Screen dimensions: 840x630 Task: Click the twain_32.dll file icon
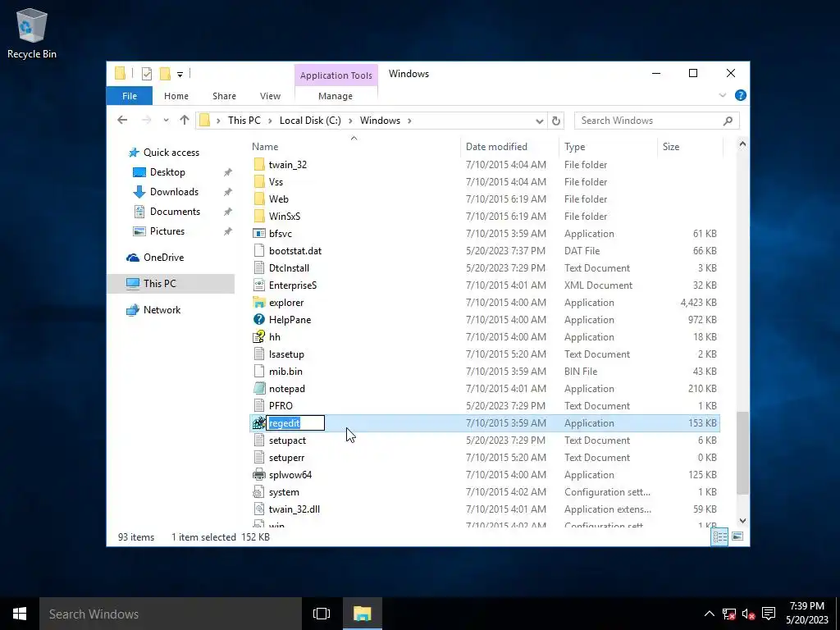258,509
